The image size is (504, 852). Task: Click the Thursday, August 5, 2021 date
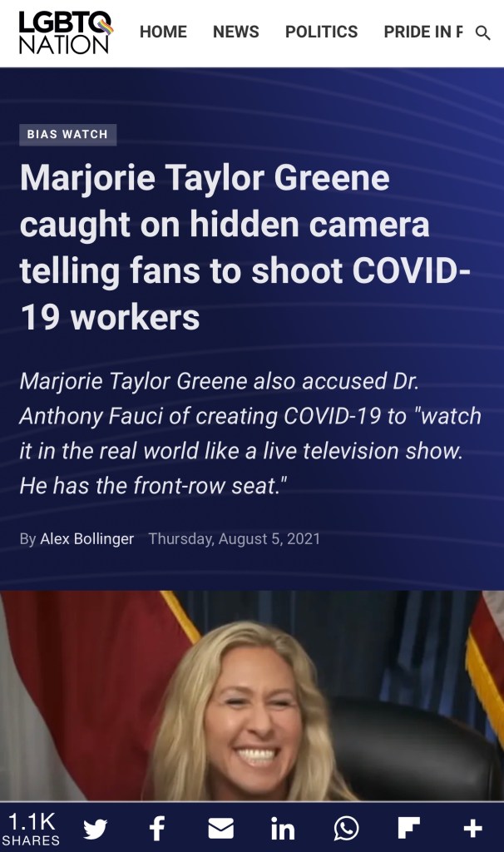(x=234, y=538)
